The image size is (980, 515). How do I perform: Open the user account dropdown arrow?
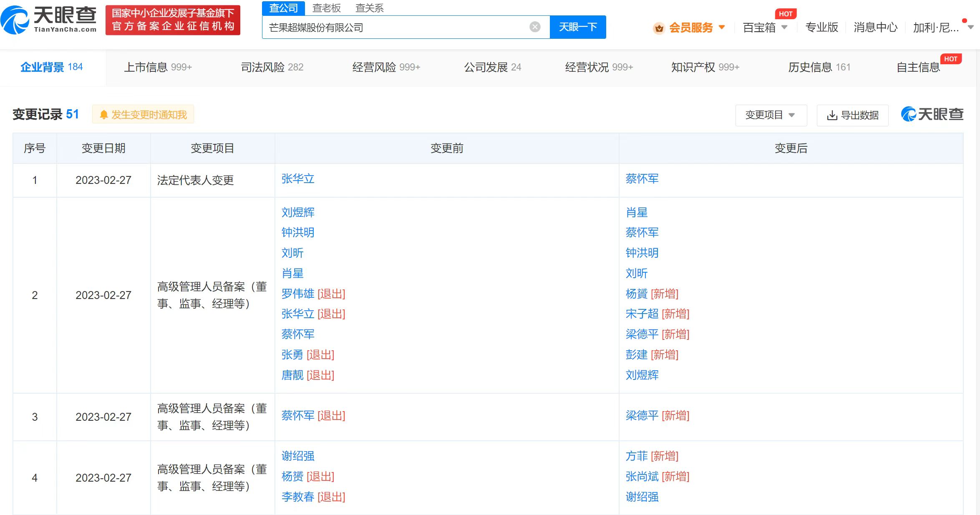tap(971, 28)
